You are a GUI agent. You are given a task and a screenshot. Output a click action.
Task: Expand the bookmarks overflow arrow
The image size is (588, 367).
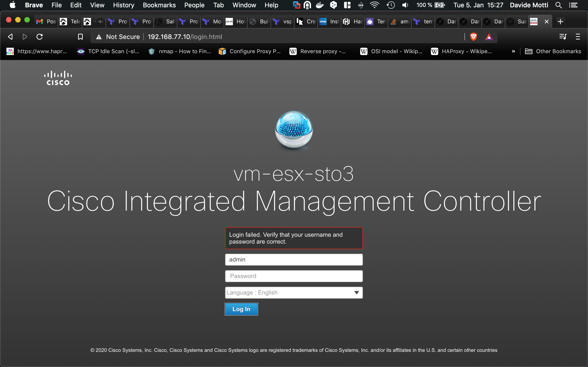coord(513,51)
